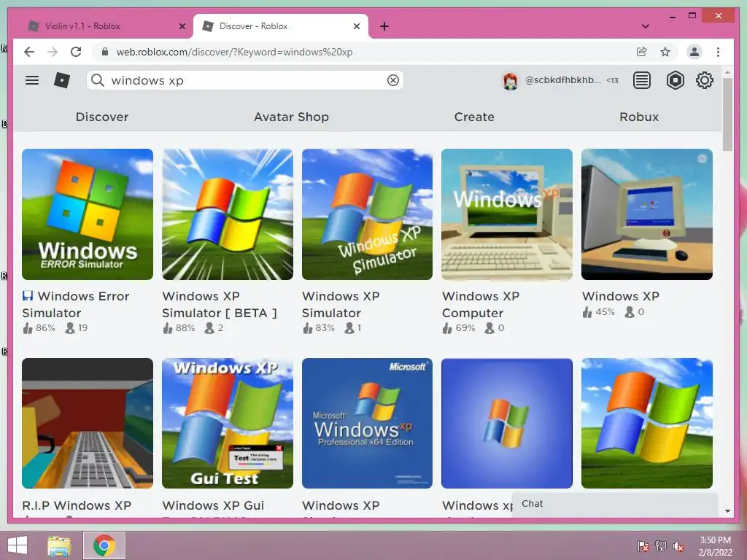Select the Discover - Roblox tab
Viewport: 747px width, 560px height.
click(x=281, y=26)
